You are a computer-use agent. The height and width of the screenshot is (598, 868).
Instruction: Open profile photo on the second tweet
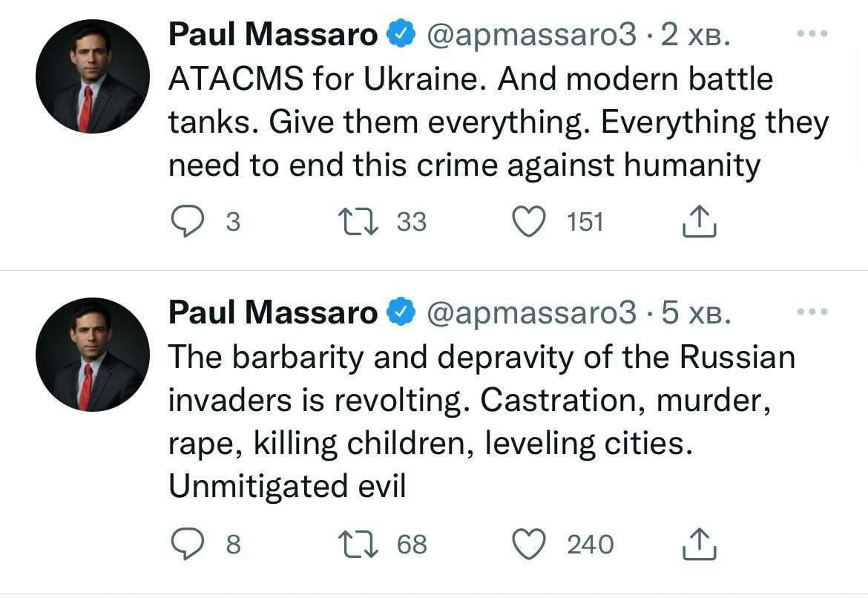click(93, 355)
